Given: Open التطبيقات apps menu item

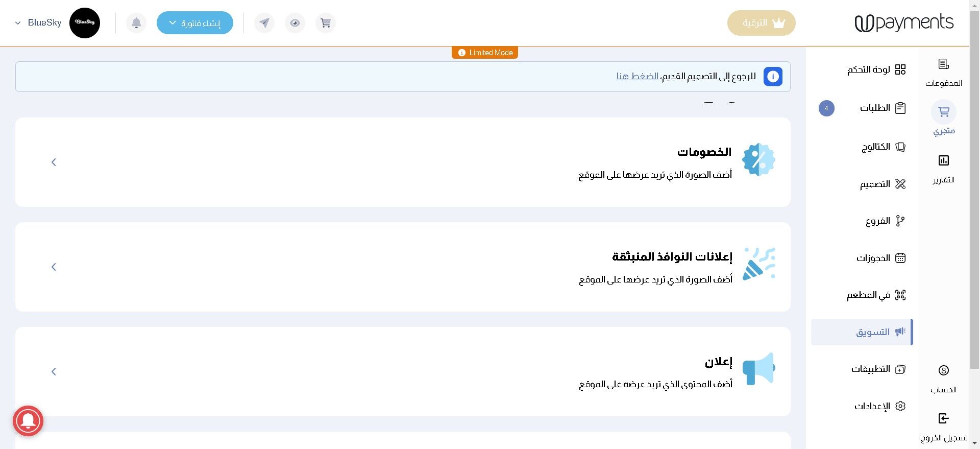Looking at the screenshot, I should (878, 369).
